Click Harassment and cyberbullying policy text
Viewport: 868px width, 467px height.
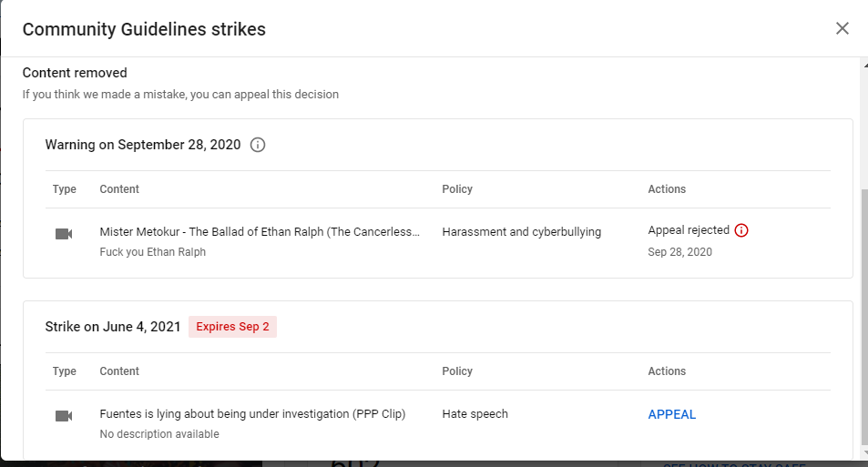522,232
